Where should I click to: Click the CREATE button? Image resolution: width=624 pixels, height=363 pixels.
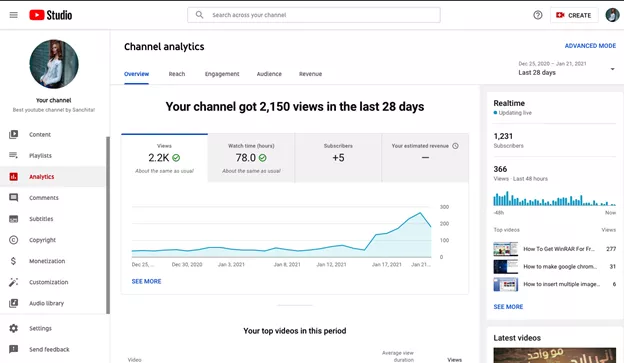pos(574,15)
